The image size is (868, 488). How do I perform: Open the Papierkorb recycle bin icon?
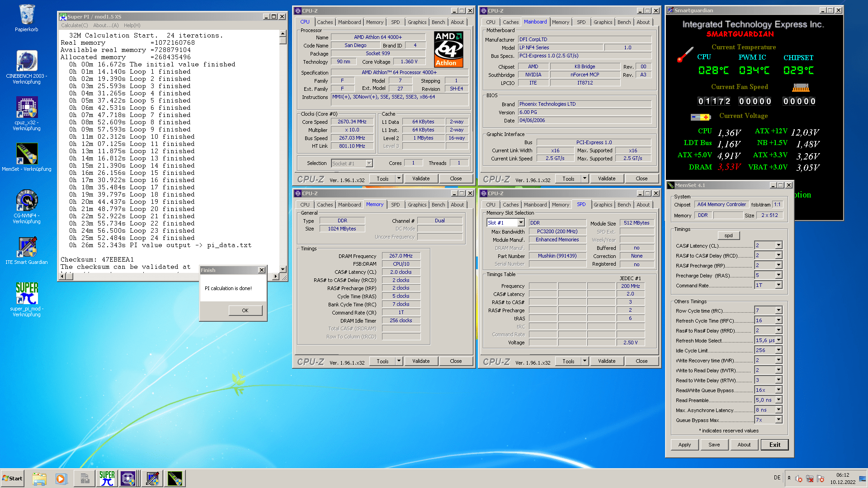pos(27,15)
